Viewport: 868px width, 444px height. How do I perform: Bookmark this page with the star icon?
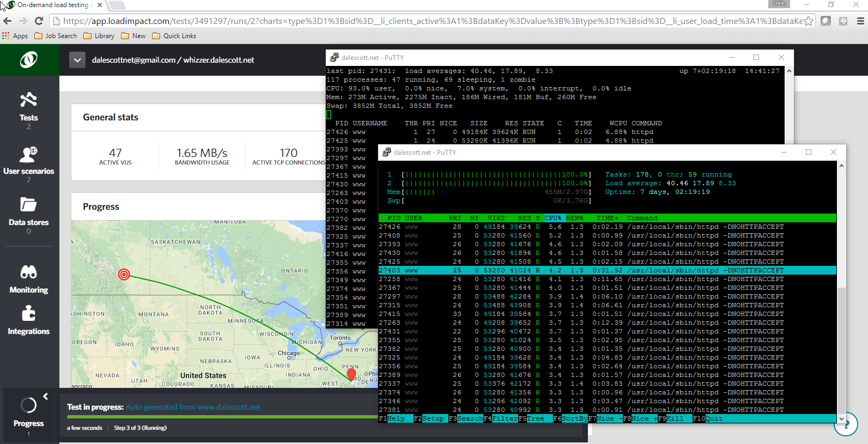809,21
